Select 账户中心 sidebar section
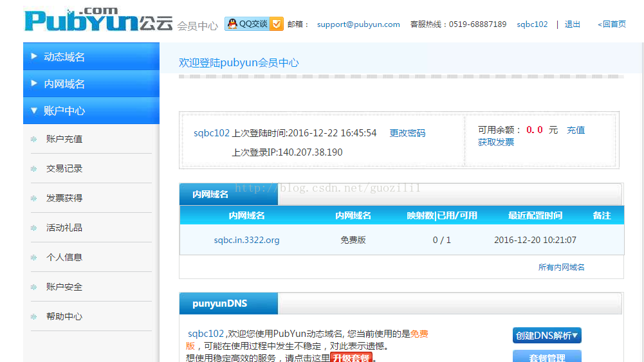The image size is (644, 362). 91,111
